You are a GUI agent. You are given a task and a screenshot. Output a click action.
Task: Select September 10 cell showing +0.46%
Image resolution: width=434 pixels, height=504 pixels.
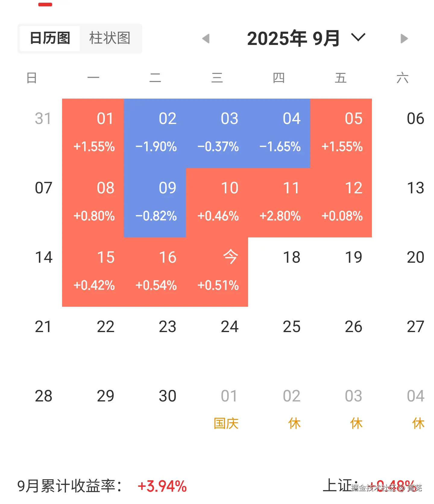pyautogui.click(x=217, y=202)
